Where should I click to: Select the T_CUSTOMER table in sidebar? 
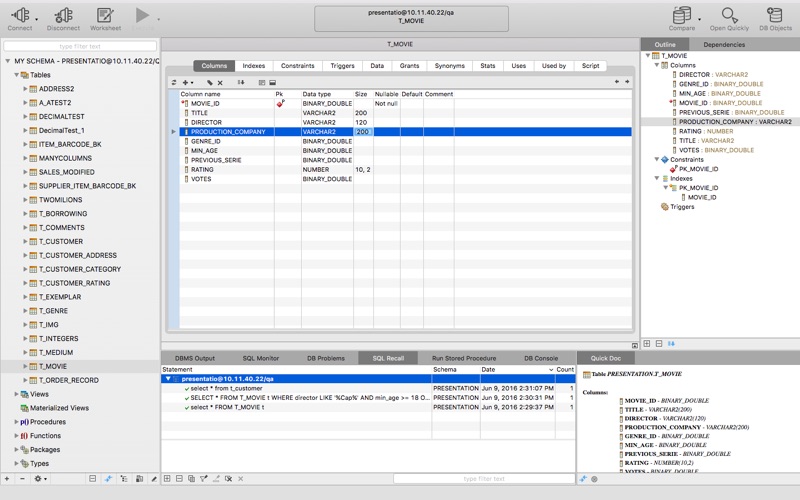[61, 241]
